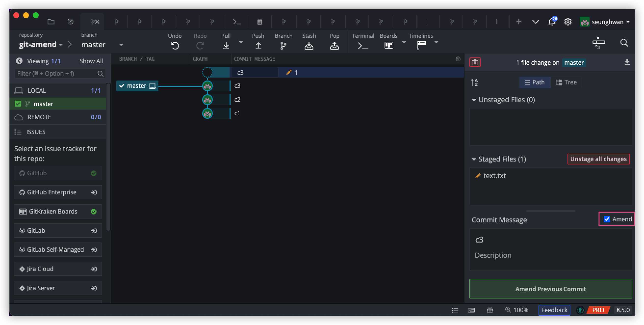This screenshot has width=644, height=325.
Task: Open the search magnifier in top right
Action: click(x=624, y=43)
